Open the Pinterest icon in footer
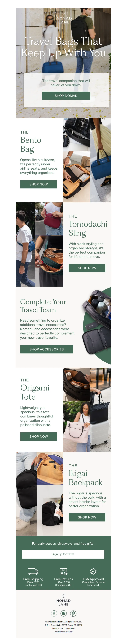This screenshot has height=644, width=127. [73, 613]
